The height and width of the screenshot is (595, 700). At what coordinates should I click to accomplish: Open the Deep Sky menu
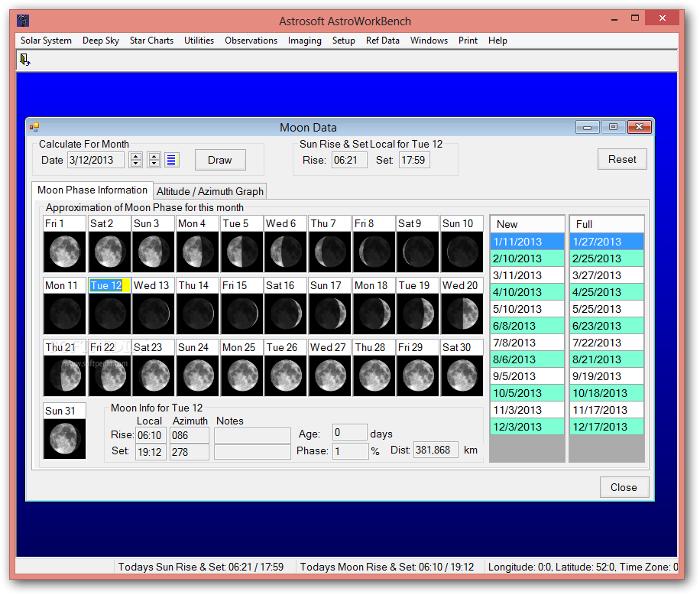pos(101,41)
